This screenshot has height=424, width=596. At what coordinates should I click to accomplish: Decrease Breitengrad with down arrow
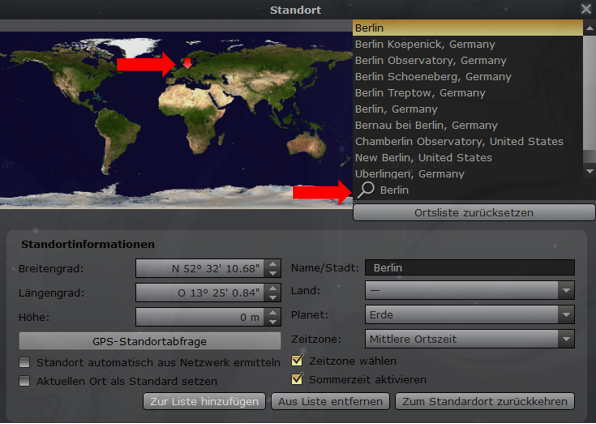tap(273, 273)
